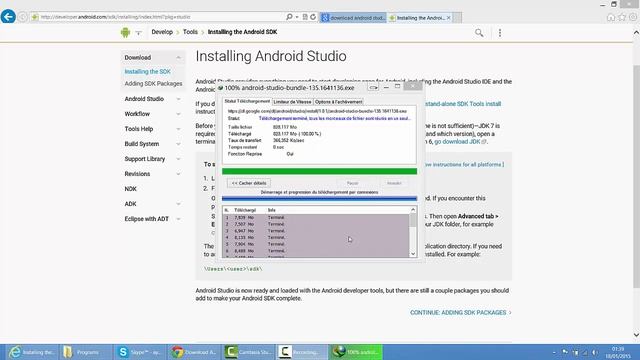Select connection row 4 with 8,133 Mo

(x=316, y=237)
